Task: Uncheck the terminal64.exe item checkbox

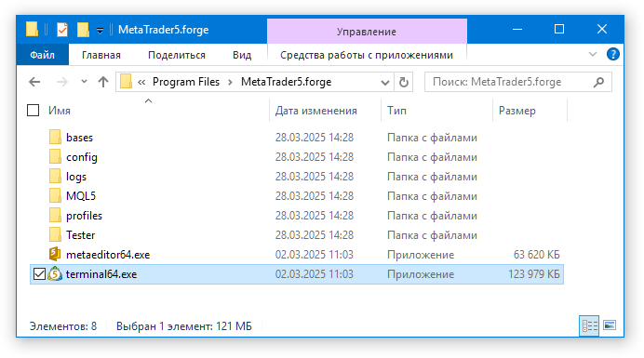Action: tap(39, 273)
